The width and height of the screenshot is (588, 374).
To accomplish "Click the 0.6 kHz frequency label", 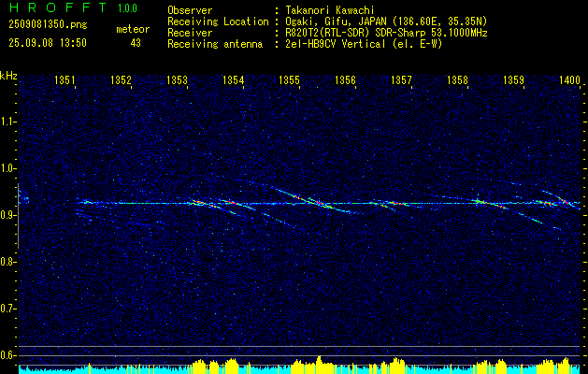I will 7,355.
